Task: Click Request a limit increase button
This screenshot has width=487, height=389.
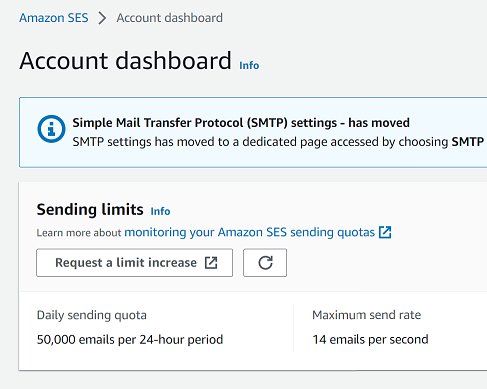Action: click(135, 263)
